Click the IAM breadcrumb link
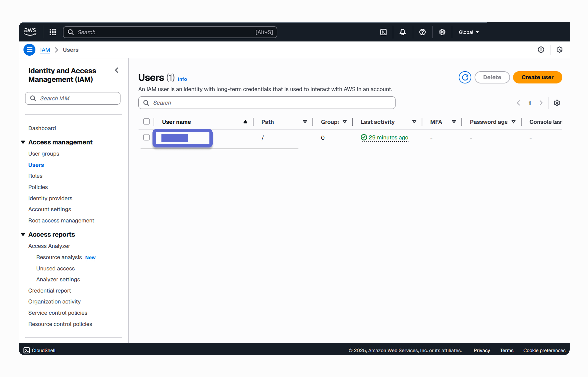This screenshot has height=377, width=588. tap(45, 50)
